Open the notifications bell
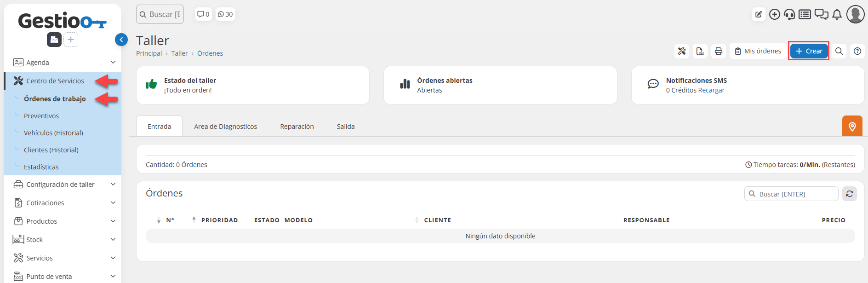 tap(837, 14)
